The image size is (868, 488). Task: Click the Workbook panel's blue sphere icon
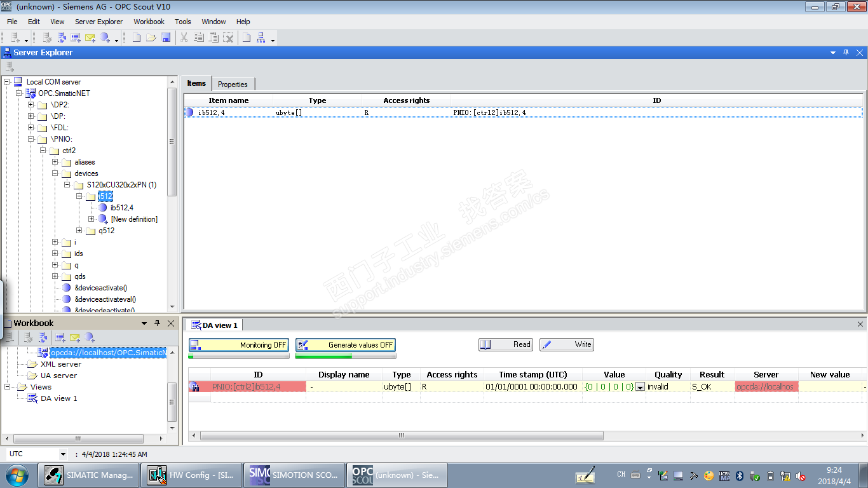tap(90, 337)
